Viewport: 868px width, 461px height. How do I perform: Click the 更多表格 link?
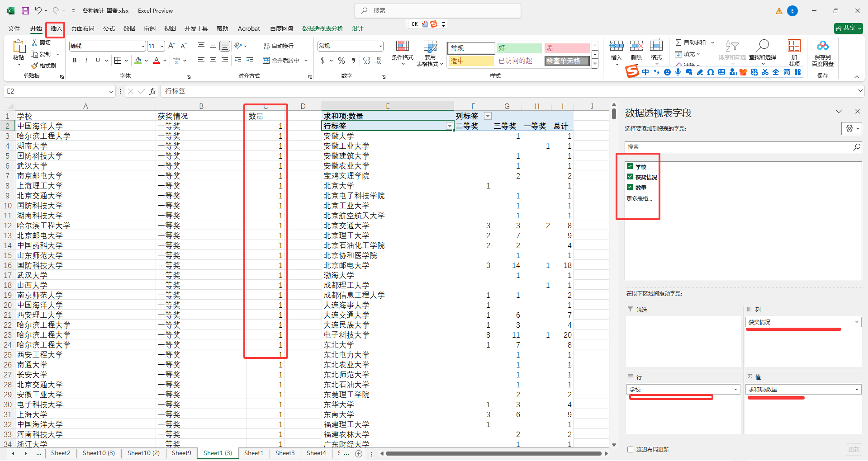(x=639, y=198)
